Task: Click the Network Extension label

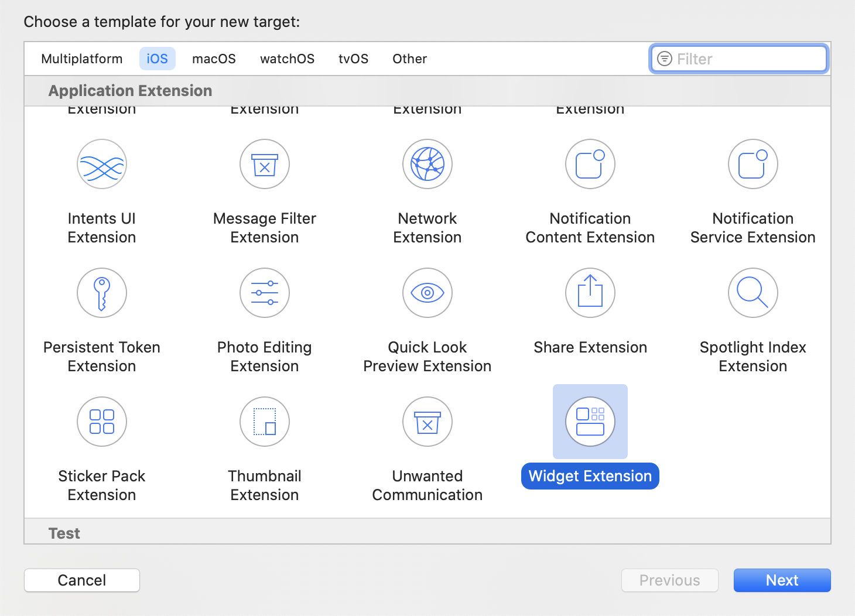Action: point(427,228)
